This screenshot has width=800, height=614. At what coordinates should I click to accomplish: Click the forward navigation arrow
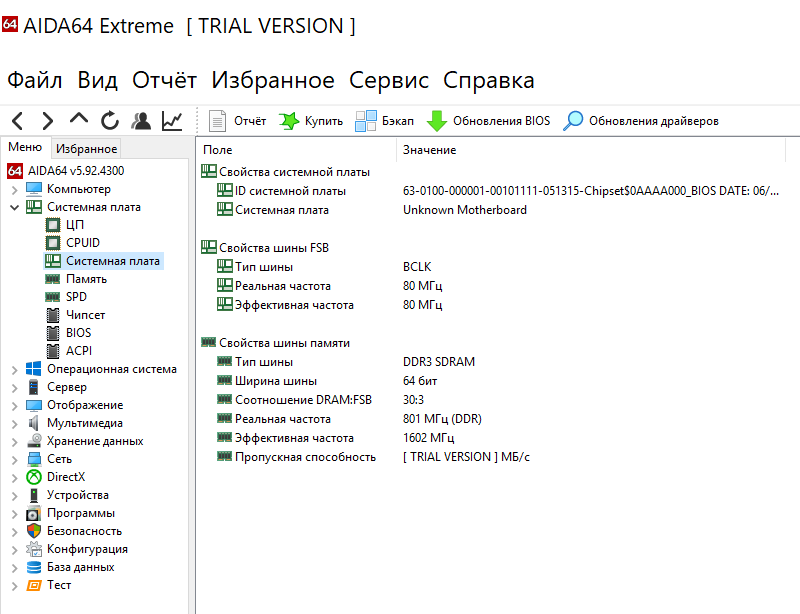(47, 121)
